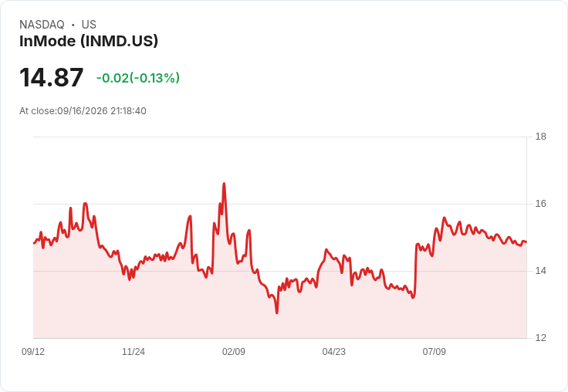Click the InMode (INMD.US) stock title
This screenshot has width=568, height=392.
click(89, 41)
